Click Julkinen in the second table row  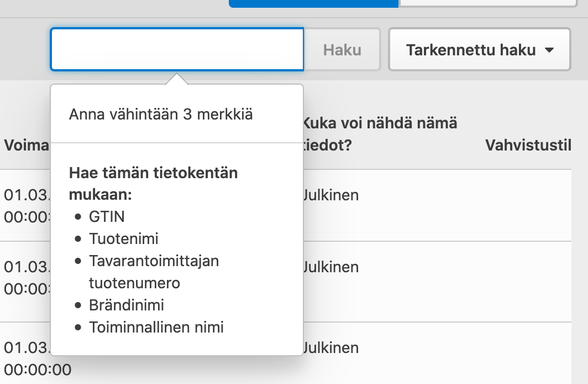[x=332, y=267]
